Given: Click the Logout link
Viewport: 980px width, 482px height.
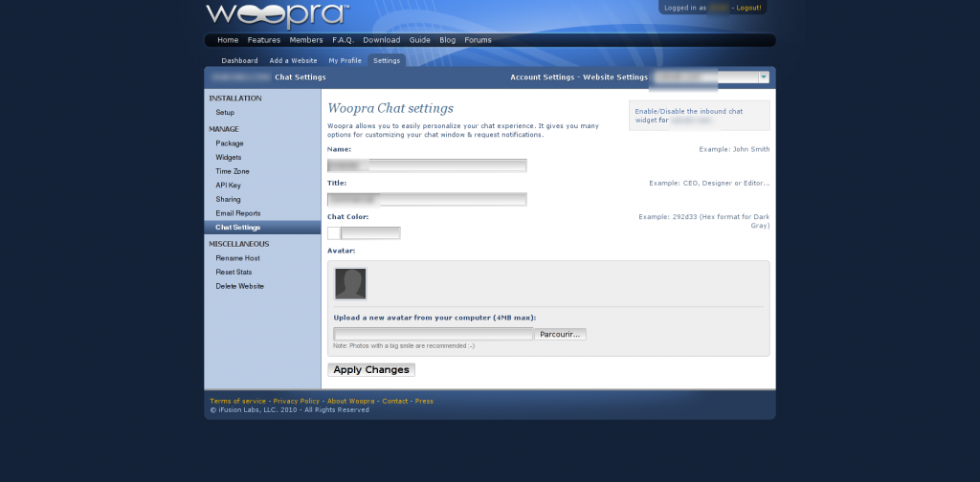Looking at the screenshot, I should [x=748, y=8].
